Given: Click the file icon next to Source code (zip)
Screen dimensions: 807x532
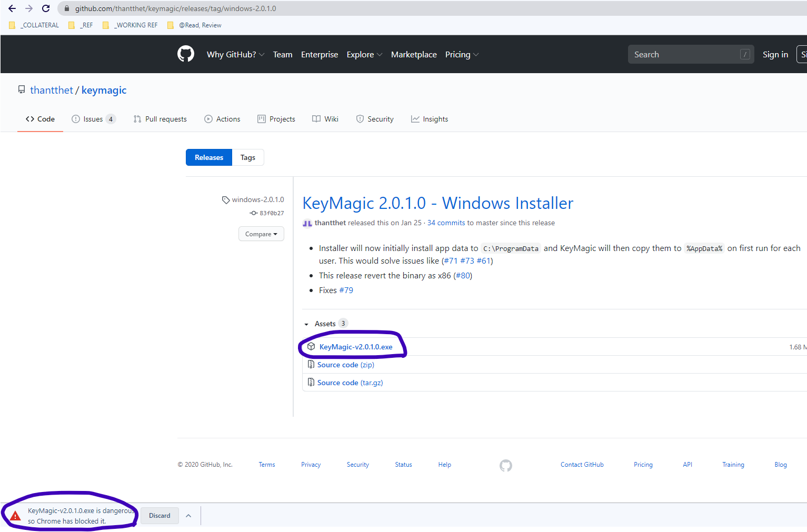Looking at the screenshot, I should [x=311, y=364].
